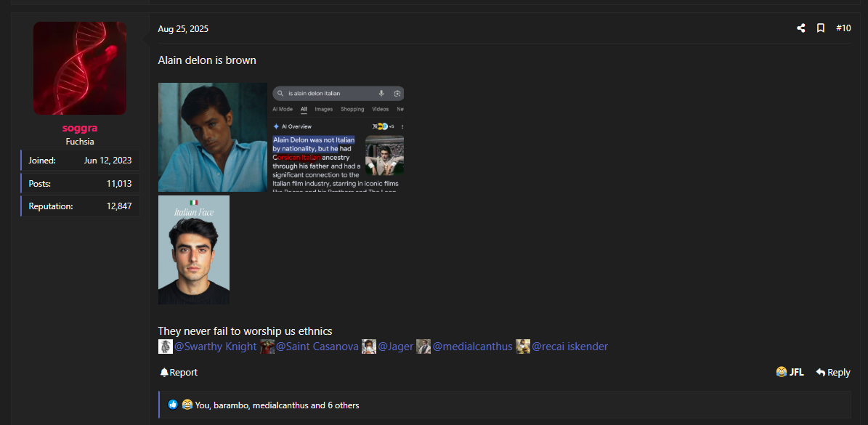
Task: Open the @medialcanthus mention
Action: [x=472, y=347]
